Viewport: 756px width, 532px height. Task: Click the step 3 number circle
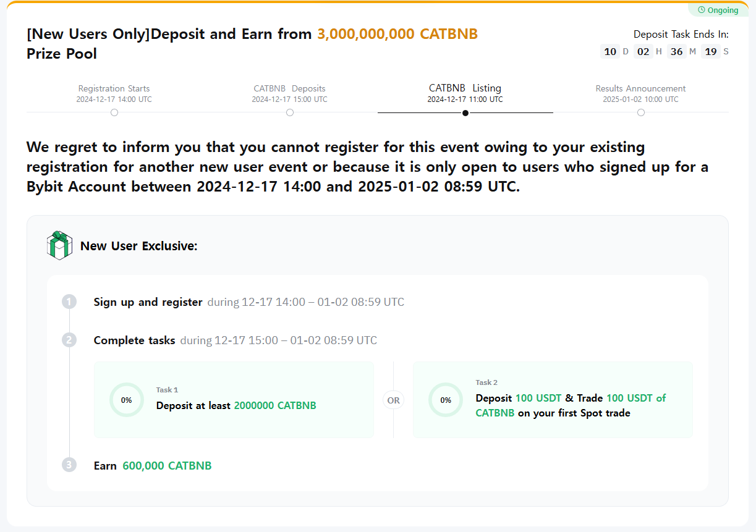tap(69, 465)
